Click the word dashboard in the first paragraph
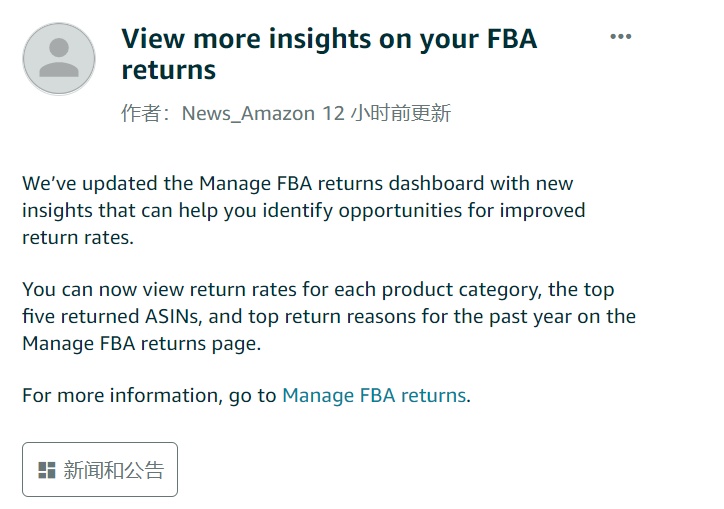Viewport: 724px width, 509px height. pos(436,183)
